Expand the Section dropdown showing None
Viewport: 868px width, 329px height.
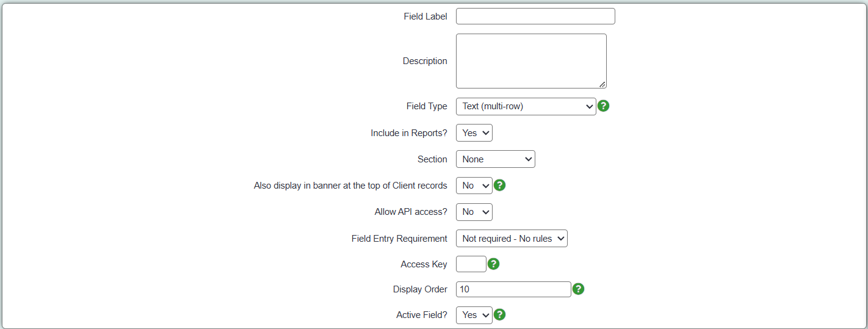pyautogui.click(x=496, y=159)
